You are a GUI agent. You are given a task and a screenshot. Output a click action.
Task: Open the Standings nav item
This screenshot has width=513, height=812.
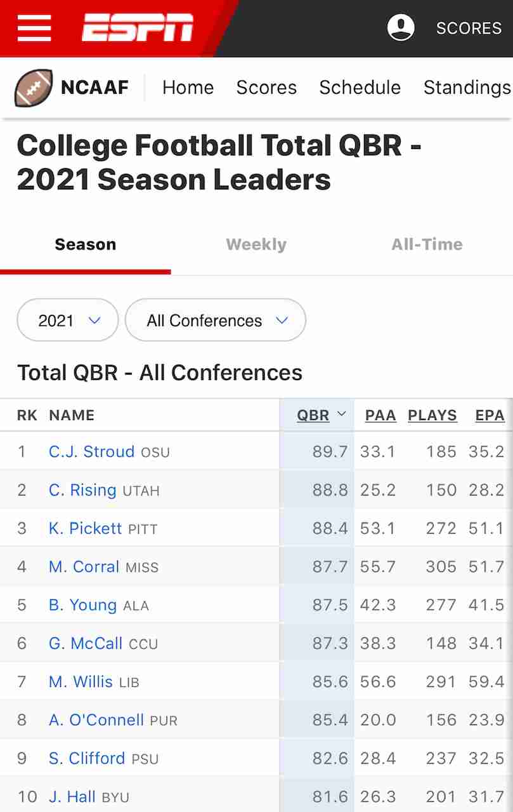467,88
